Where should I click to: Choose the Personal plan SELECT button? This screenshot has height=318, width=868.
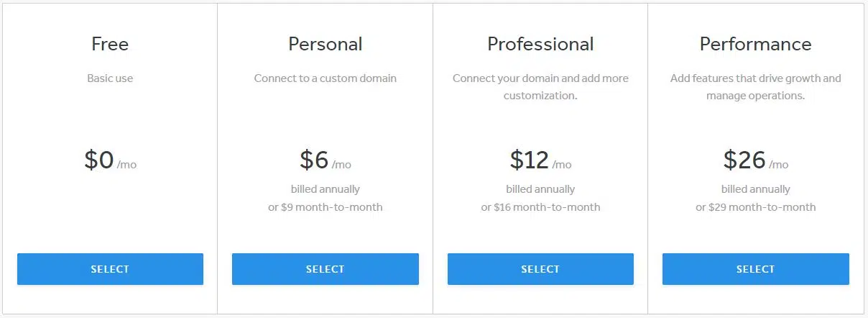(325, 269)
